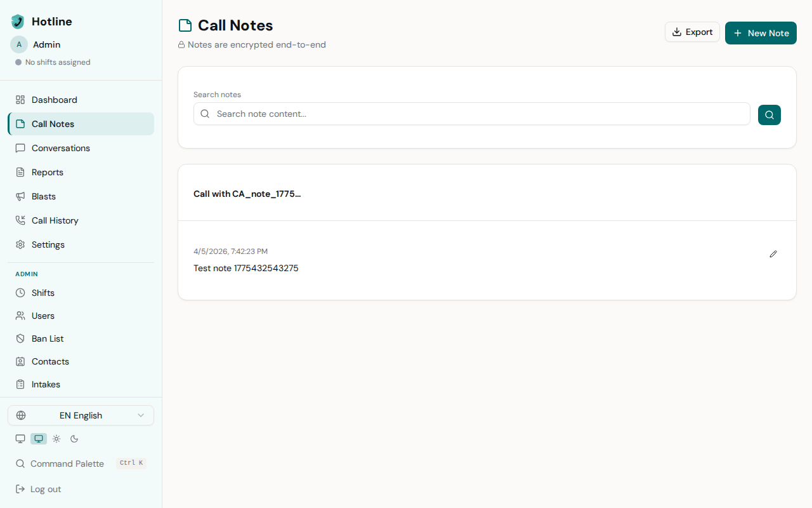Open the Ban List shield icon
The width and height of the screenshot is (812, 508).
tap(20, 338)
